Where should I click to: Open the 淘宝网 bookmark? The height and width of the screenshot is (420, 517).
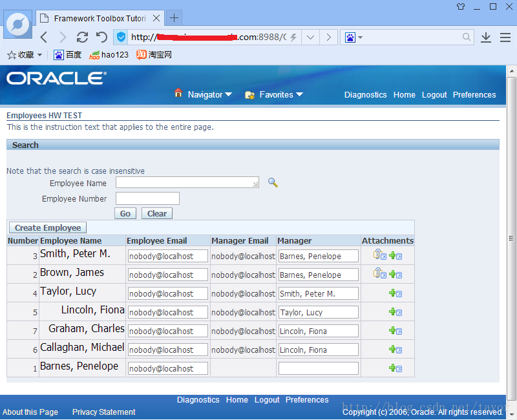coord(154,55)
